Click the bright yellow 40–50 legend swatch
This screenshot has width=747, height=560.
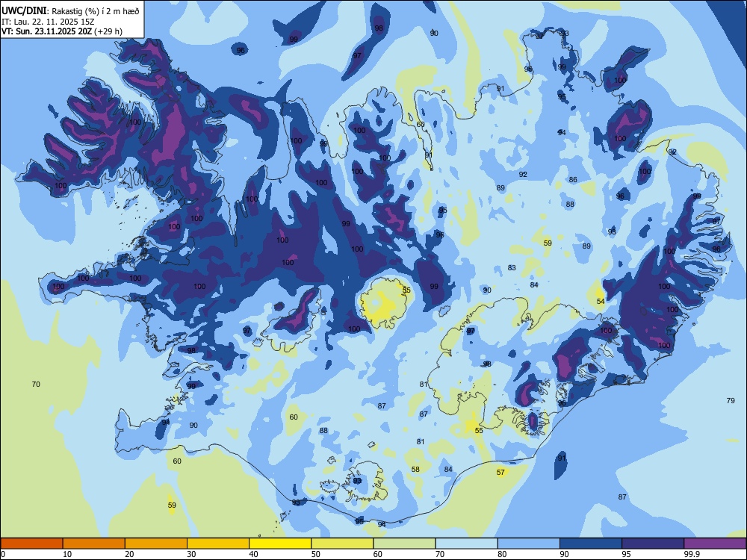tap(280, 544)
